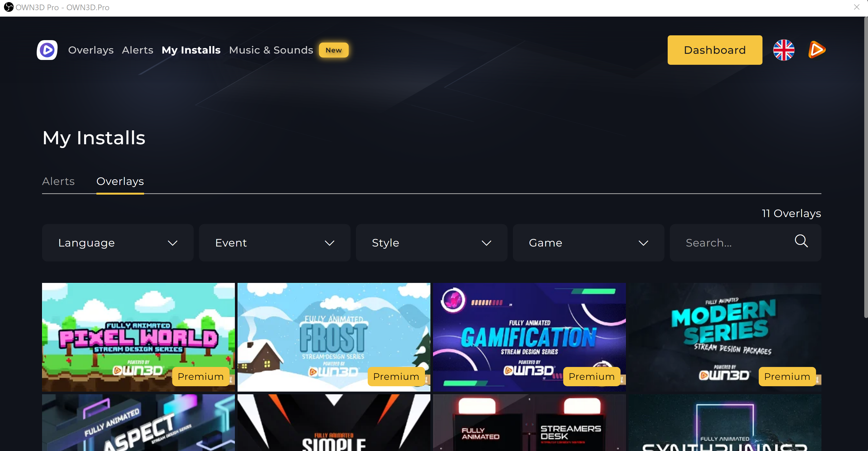Select the Overlays tab
This screenshot has height=451, width=868.
coord(121,181)
